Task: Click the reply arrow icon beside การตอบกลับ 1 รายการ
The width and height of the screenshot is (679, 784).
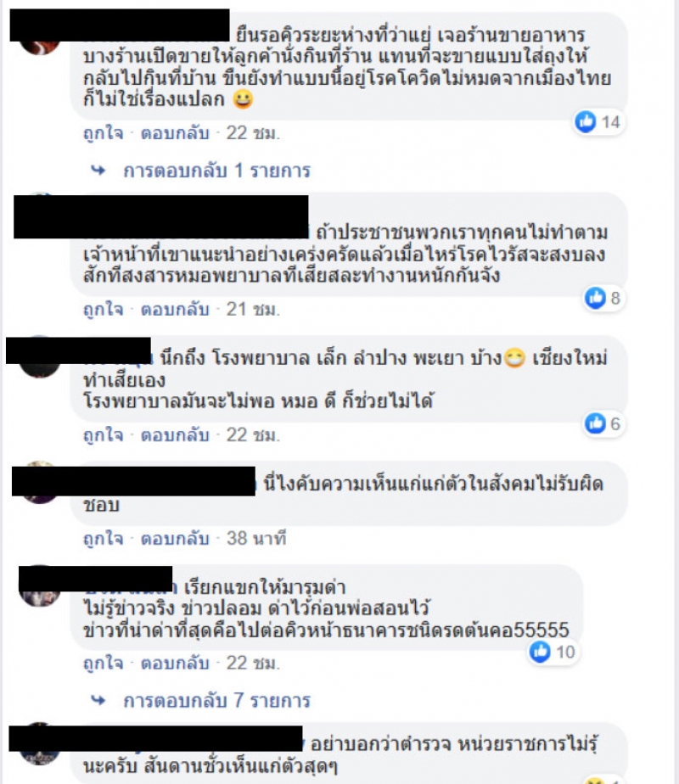Action: coord(98,171)
